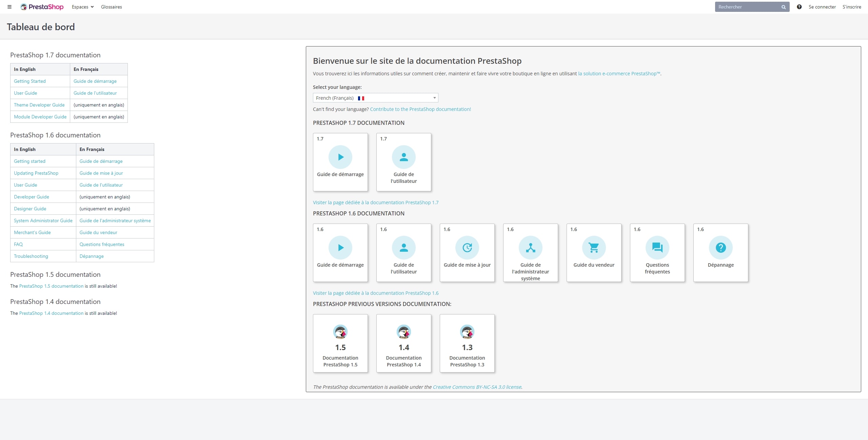Click the Questions fréquentes chat icon

coord(657,248)
